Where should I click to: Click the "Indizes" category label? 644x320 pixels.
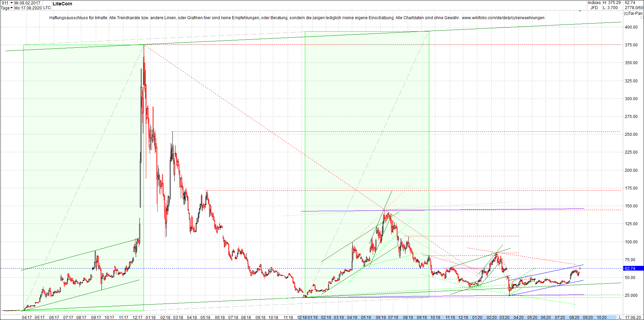click(x=594, y=2)
